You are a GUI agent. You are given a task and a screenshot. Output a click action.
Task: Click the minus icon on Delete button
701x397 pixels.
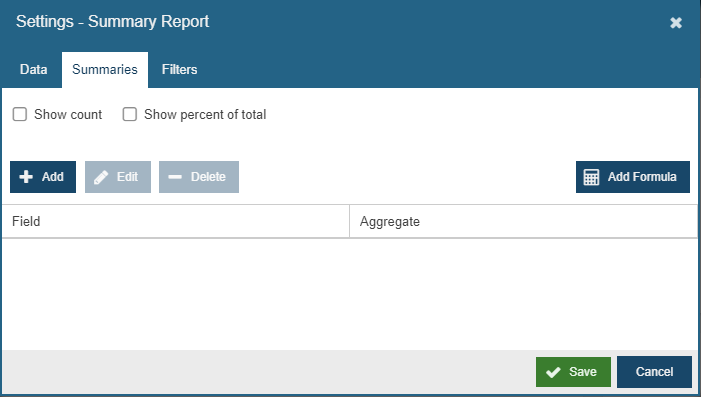point(175,177)
